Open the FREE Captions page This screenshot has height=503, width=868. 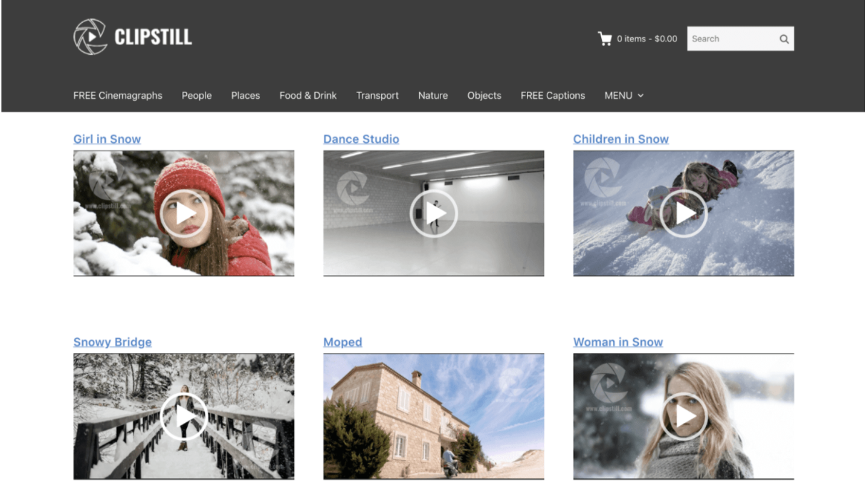tap(552, 95)
